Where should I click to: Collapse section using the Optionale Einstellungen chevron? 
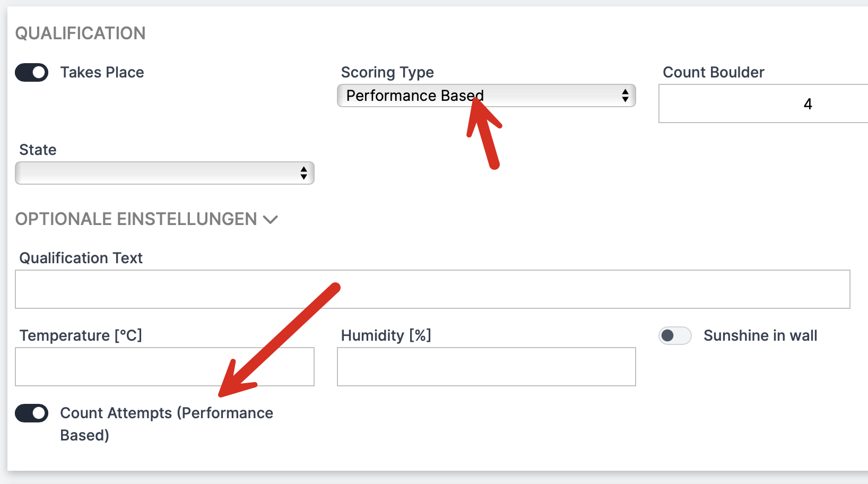click(271, 220)
